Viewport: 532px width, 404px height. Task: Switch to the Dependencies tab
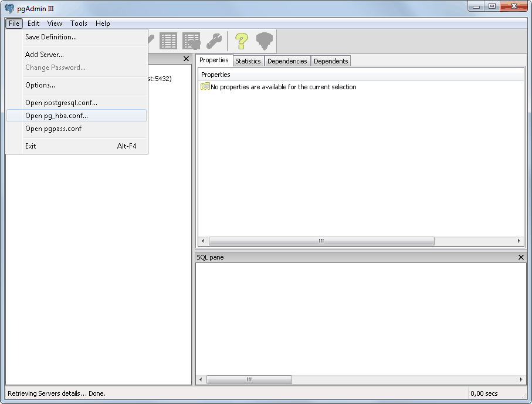coord(287,61)
